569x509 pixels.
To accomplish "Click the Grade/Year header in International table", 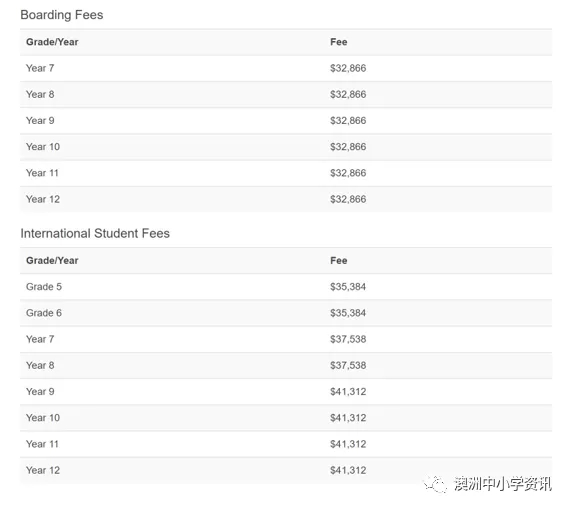I will pos(52,260).
